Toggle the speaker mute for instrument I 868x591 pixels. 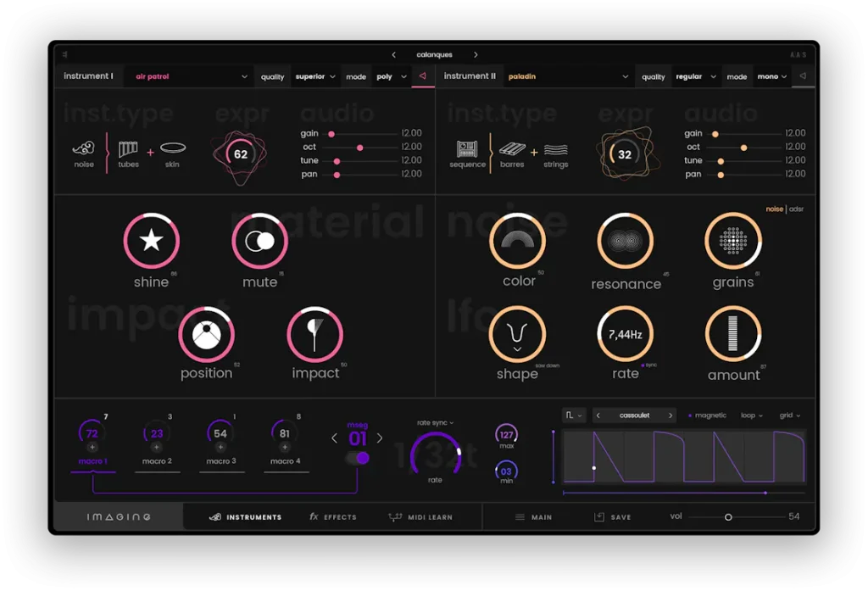tap(422, 75)
